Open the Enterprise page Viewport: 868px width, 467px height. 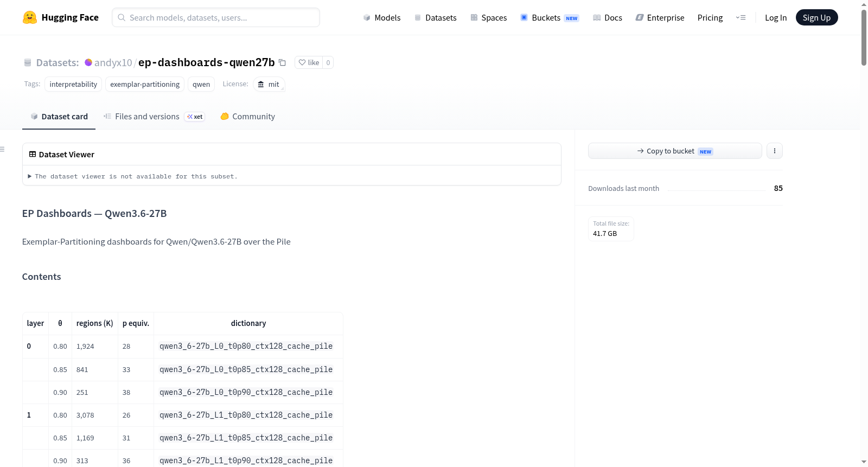660,17
